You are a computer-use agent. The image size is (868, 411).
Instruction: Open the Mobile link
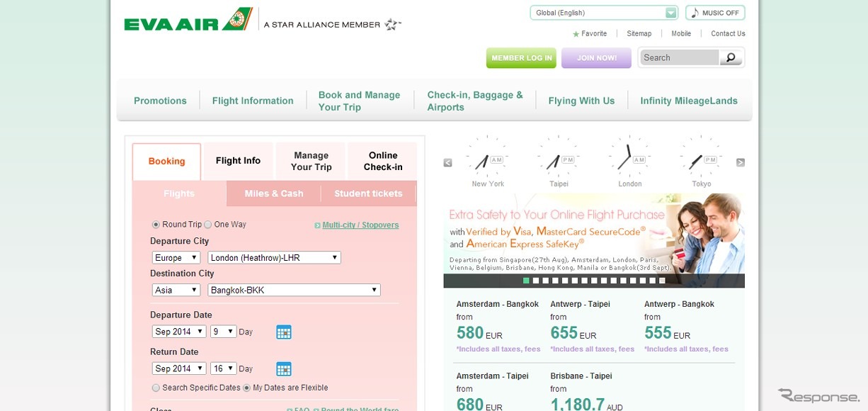coord(681,33)
